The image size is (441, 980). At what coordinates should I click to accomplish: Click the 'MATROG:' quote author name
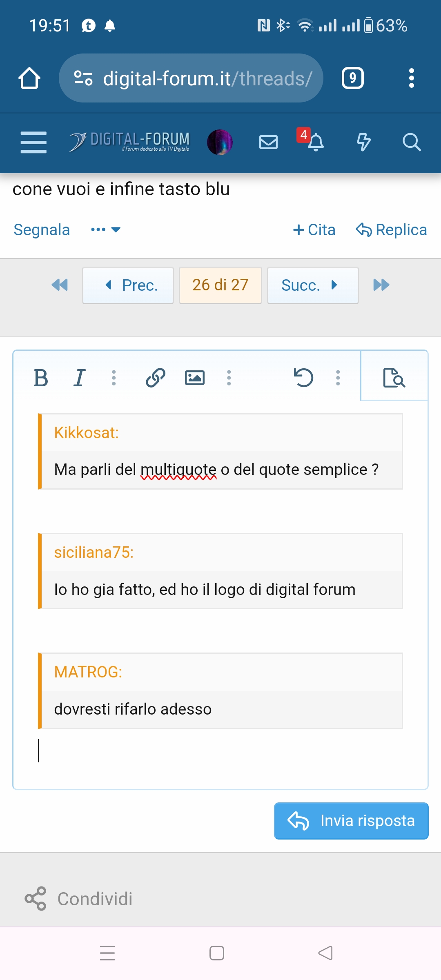tap(88, 672)
